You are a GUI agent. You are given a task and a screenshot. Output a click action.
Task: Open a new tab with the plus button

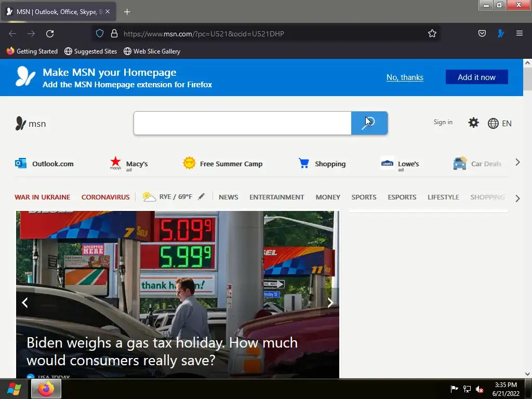(127, 12)
